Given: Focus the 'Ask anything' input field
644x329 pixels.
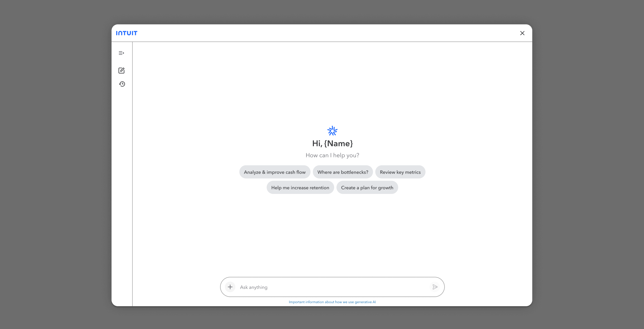Looking at the screenshot, I should point(332,287).
